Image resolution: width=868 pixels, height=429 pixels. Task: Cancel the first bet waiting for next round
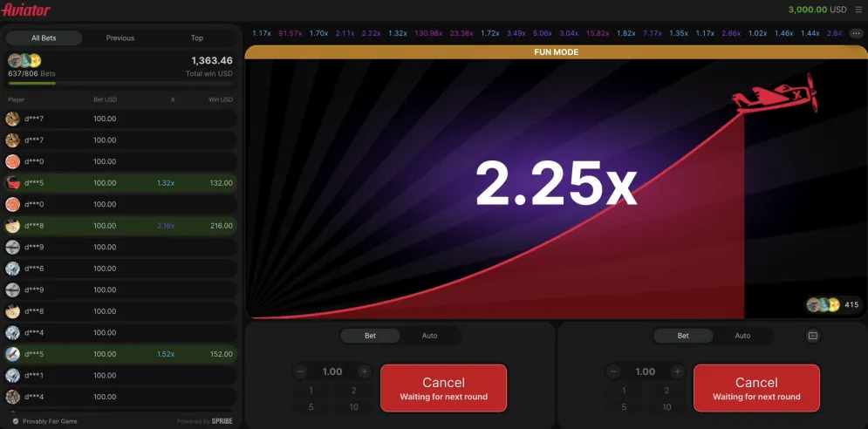click(x=443, y=388)
